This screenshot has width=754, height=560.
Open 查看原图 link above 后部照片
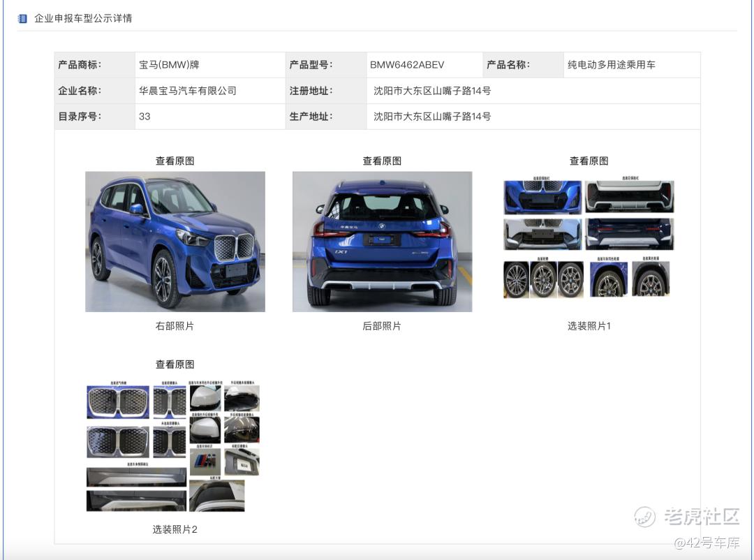pyautogui.click(x=382, y=161)
